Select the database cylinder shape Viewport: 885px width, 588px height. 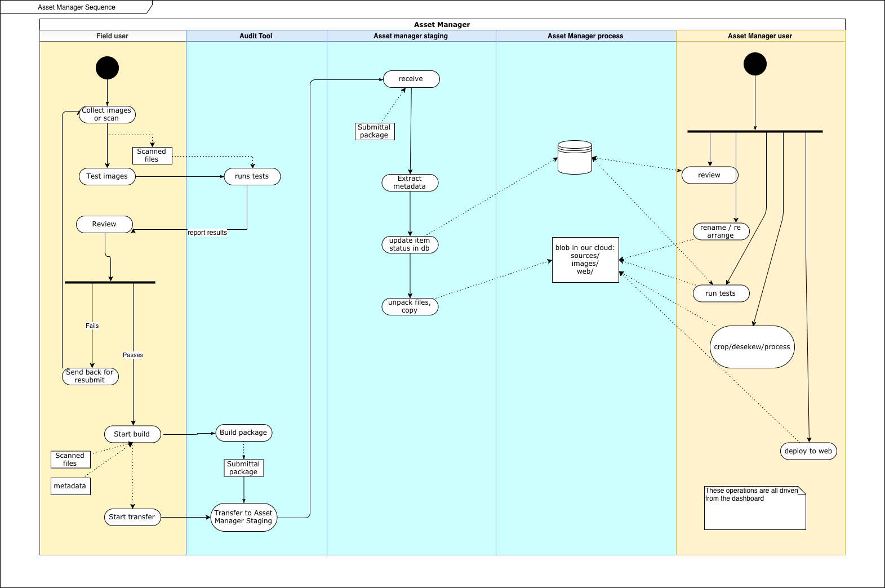(x=575, y=157)
